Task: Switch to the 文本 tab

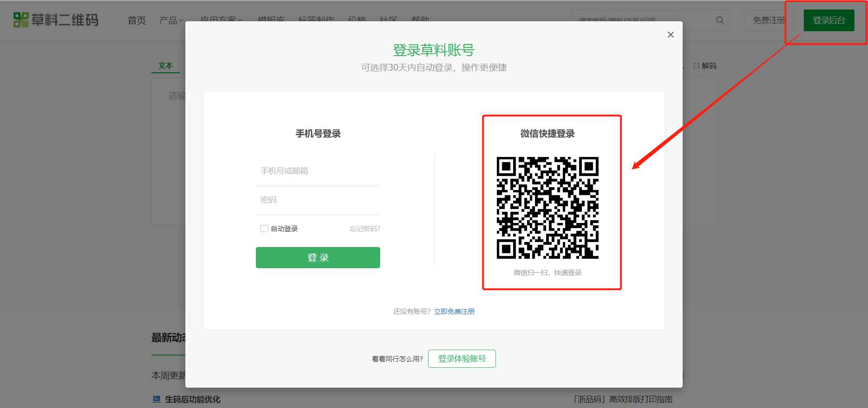Action: click(165, 66)
